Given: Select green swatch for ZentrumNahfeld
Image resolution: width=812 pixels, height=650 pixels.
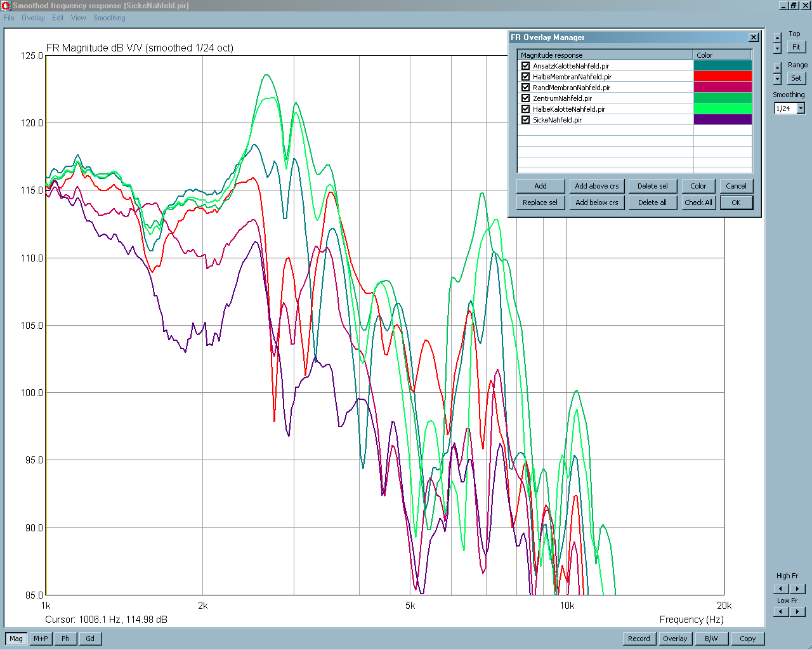Looking at the screenshot, I should [723, 98].
